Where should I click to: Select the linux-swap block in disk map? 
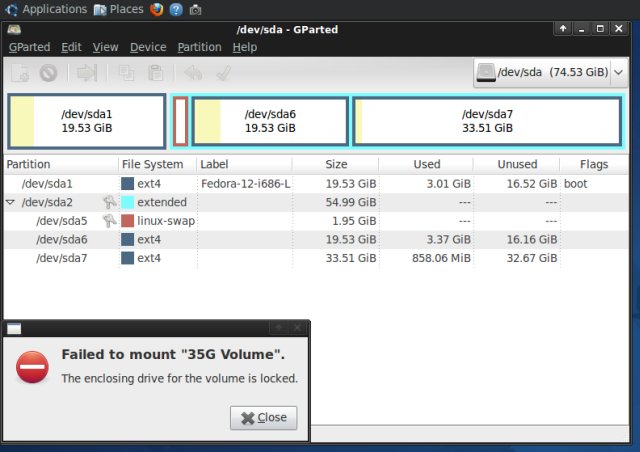[180, 121]
